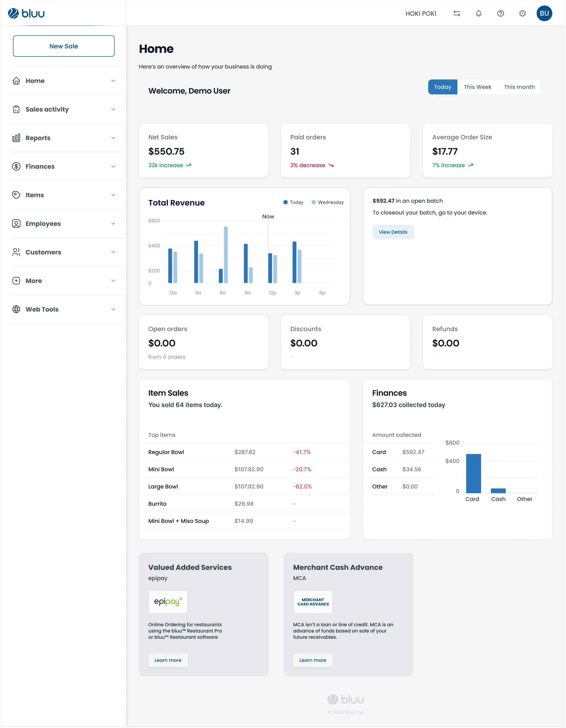Expand the Sales activity menu chevron

113,109
